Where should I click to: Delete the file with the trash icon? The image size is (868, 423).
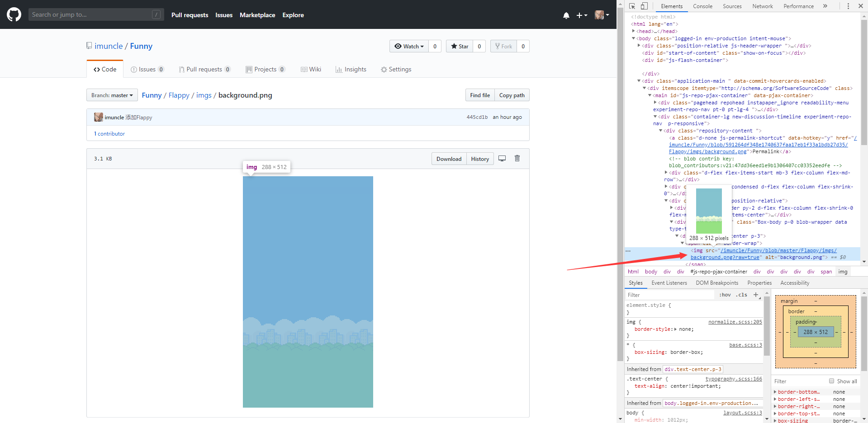point(517,158)
